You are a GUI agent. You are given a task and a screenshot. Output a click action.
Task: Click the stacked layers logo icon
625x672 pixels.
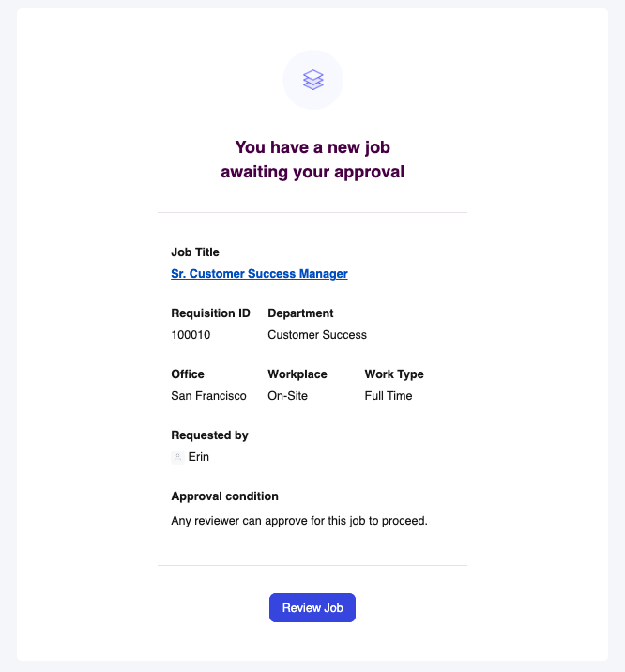tap(312, 80)
